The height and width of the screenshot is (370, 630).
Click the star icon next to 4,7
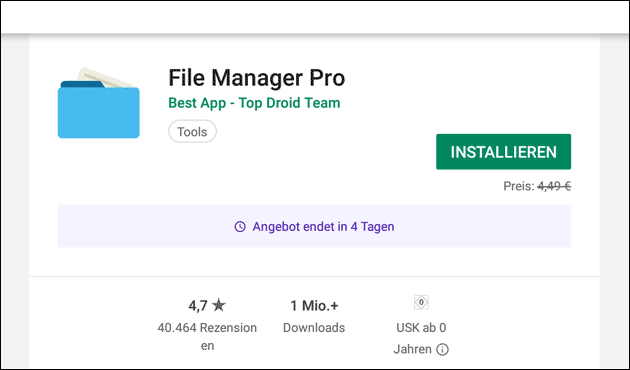click(x=219, y=305)
